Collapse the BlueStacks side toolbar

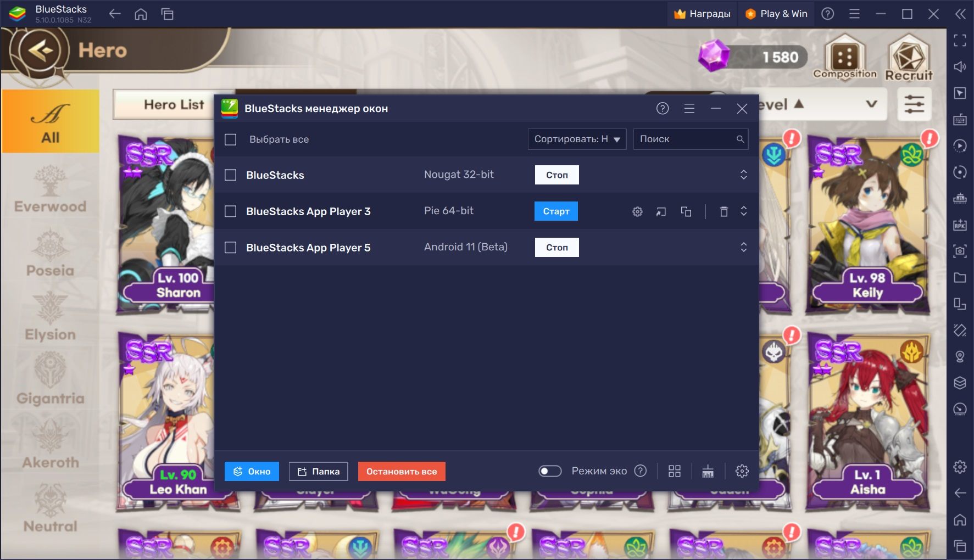pos(960,14)
